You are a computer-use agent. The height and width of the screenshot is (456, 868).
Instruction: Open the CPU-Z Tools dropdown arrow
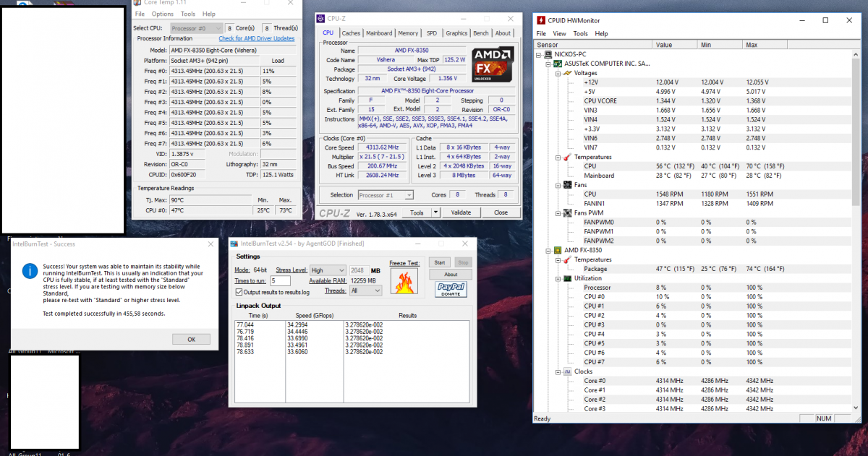tap(436, 212)
